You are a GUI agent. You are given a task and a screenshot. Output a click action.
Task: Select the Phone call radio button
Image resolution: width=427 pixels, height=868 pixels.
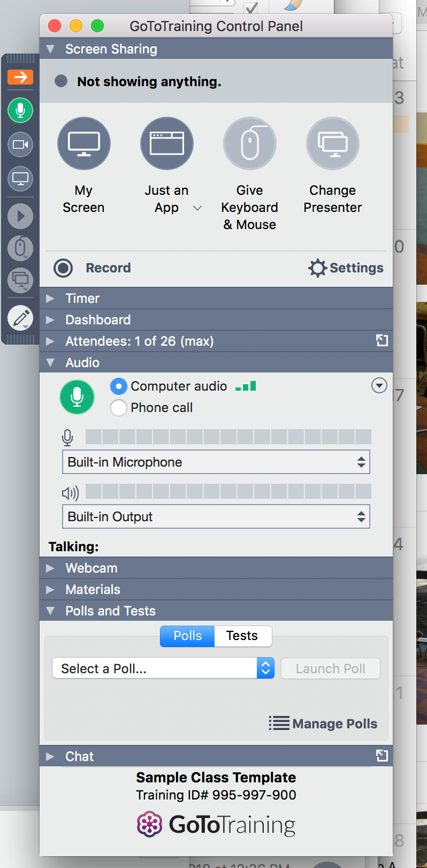point(119,408)
